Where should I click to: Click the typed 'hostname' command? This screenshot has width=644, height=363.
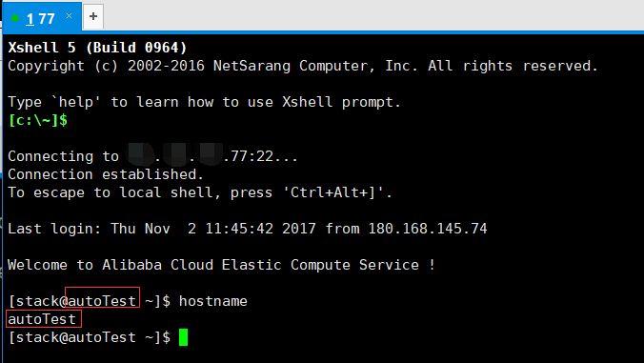(213, 301)
